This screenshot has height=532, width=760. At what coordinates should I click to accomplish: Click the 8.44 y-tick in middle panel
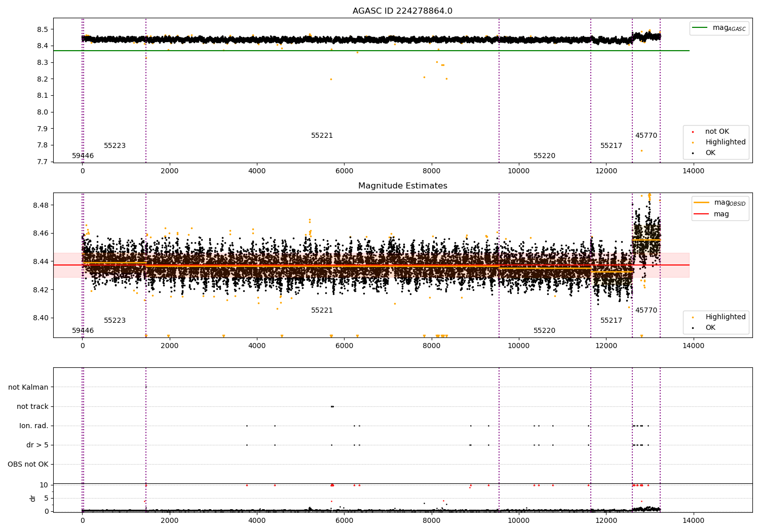coord(41,261)
